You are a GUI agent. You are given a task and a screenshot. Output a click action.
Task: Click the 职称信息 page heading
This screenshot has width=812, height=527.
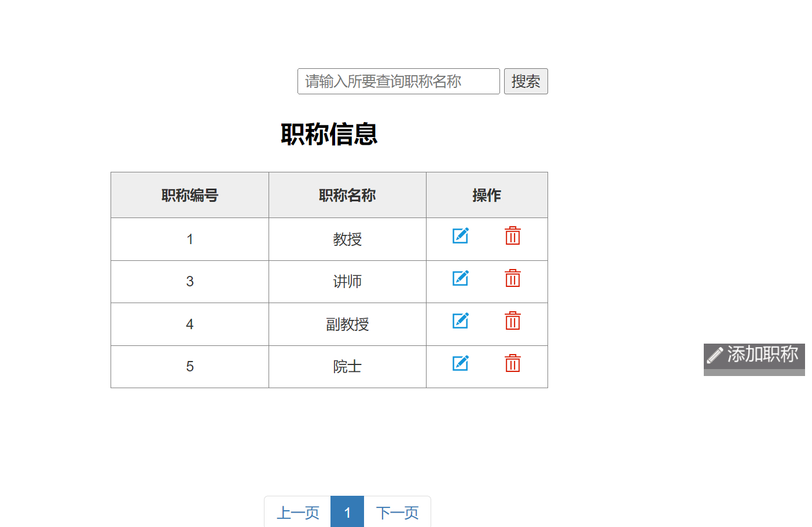tap(329, 134)
